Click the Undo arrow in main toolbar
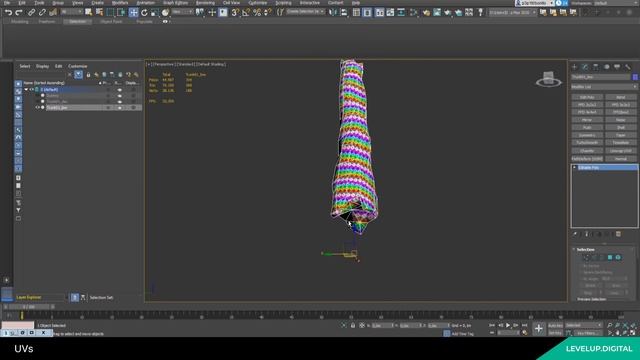 coord(8,13)
